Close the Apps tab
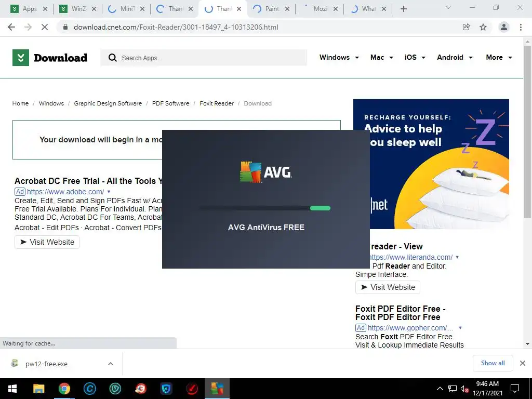This screenshot has width=532, height=399. point(45,9)
